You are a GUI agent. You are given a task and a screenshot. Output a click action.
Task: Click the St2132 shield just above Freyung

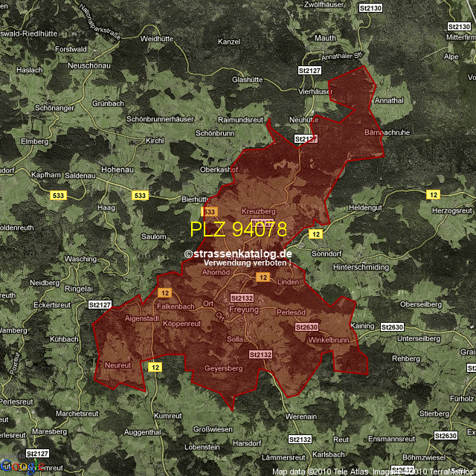[x=242, y=297]
